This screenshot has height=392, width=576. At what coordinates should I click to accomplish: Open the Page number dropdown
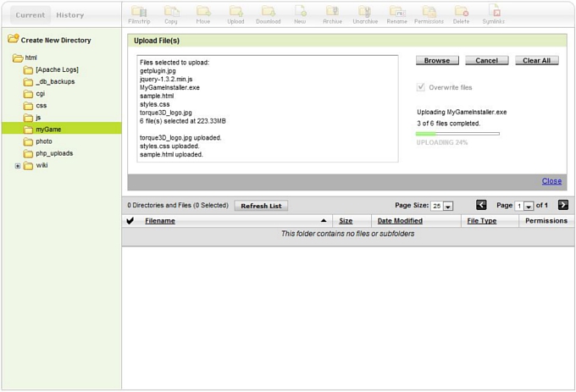[524, 206]
